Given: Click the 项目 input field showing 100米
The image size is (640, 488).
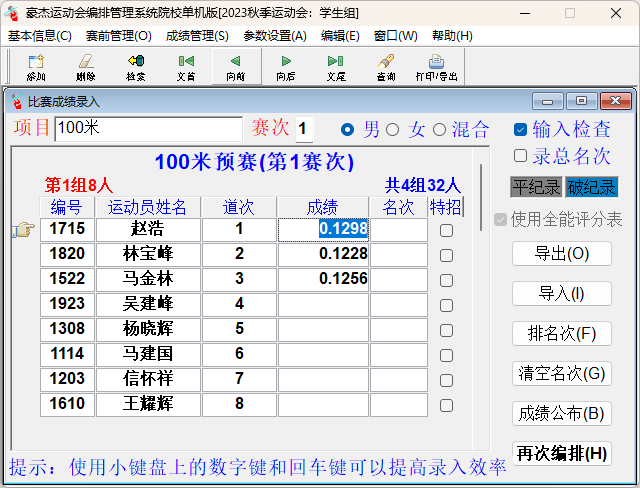Looking at the screenshot, I should coord(149,129).
